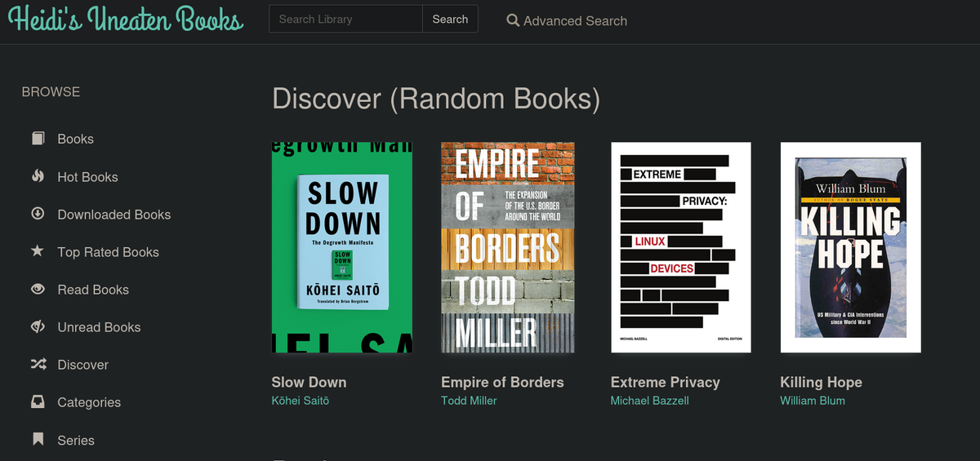This screenshot has height=461, width=980.
Task: Click the Unread Books crossed-eye icon
Action: [38, 326]
